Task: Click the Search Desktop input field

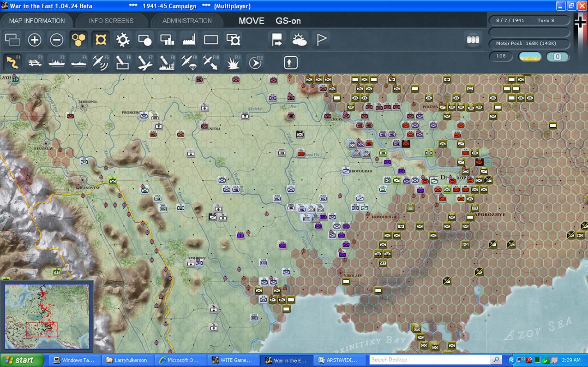Action: click(x=430, y=360)
